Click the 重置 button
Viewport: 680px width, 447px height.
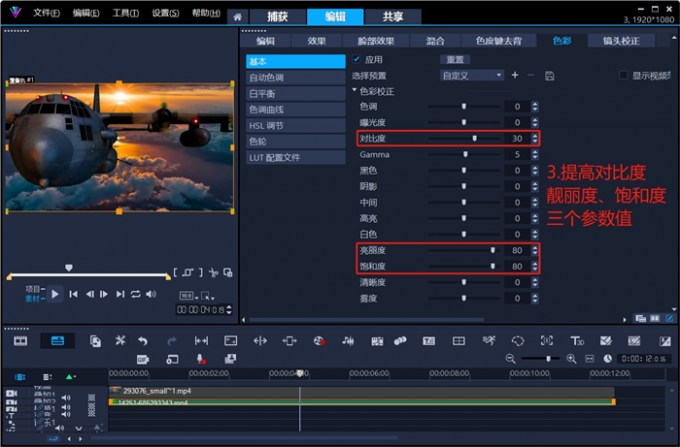(453, 60)
